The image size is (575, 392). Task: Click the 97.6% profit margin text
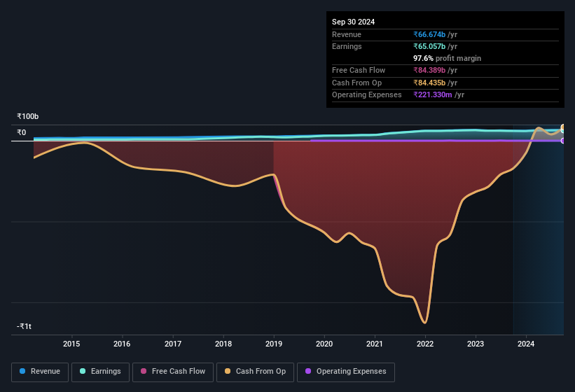447,58
